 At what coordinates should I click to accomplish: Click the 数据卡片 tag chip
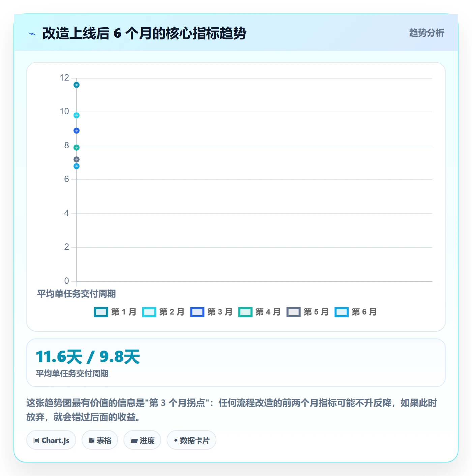191,440
